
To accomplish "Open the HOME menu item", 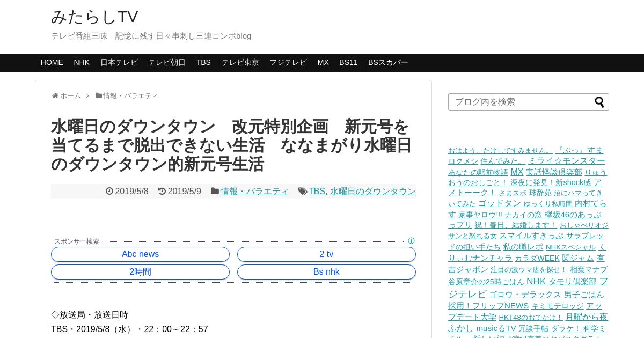I will (x=52, y=62).
